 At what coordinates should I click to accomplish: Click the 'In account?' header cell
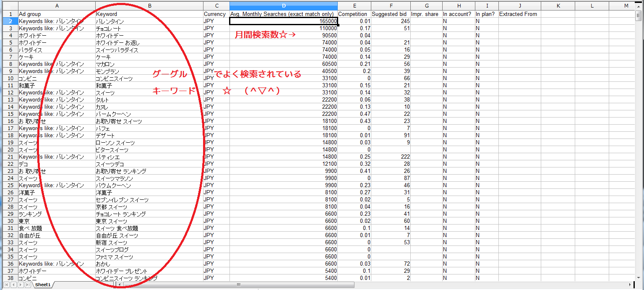[x=459, y=14]
